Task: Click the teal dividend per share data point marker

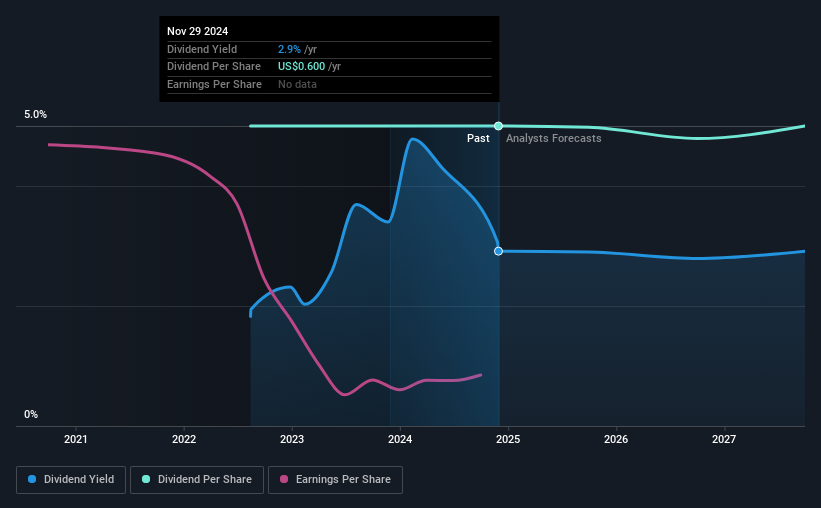Action: coord(498,126)
